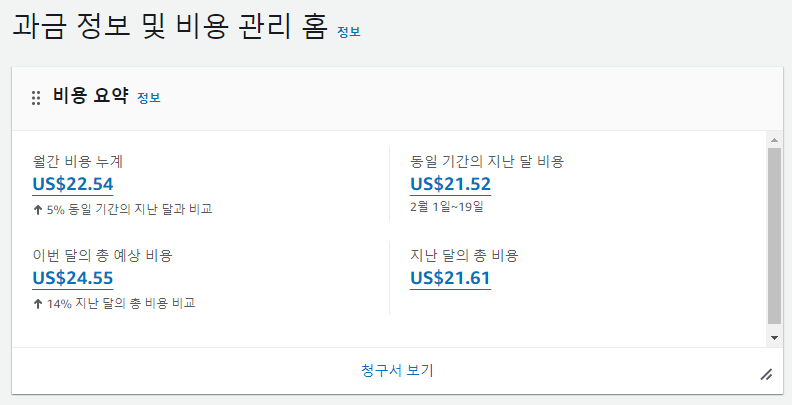The width and height of the screenshot is (792, 405).
Task: Click the 이번 달의 총 예상 비용 label
Action: (x=102, y=256)
